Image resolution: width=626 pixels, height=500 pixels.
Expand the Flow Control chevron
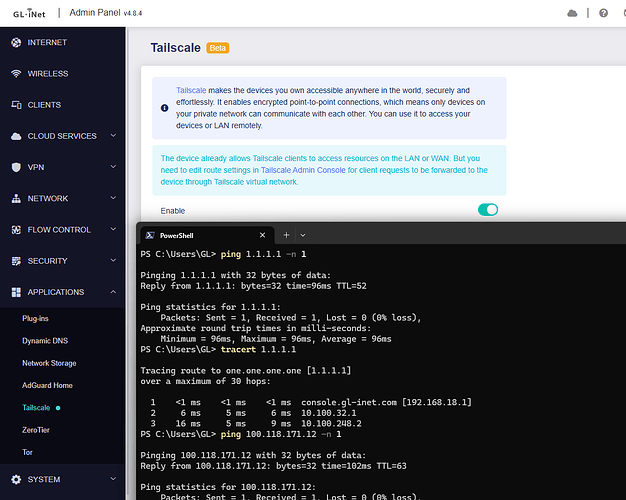[113, 229]
